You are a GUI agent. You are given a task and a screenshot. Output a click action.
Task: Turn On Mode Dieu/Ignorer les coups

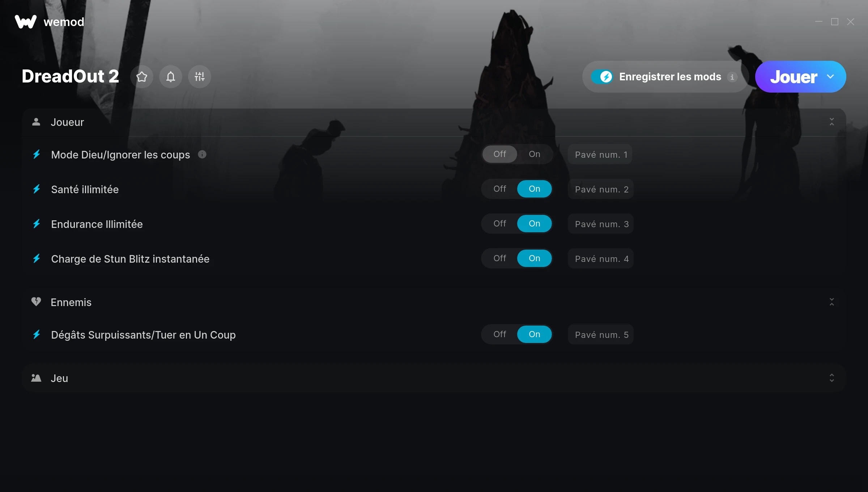click(x=535, y=154)
